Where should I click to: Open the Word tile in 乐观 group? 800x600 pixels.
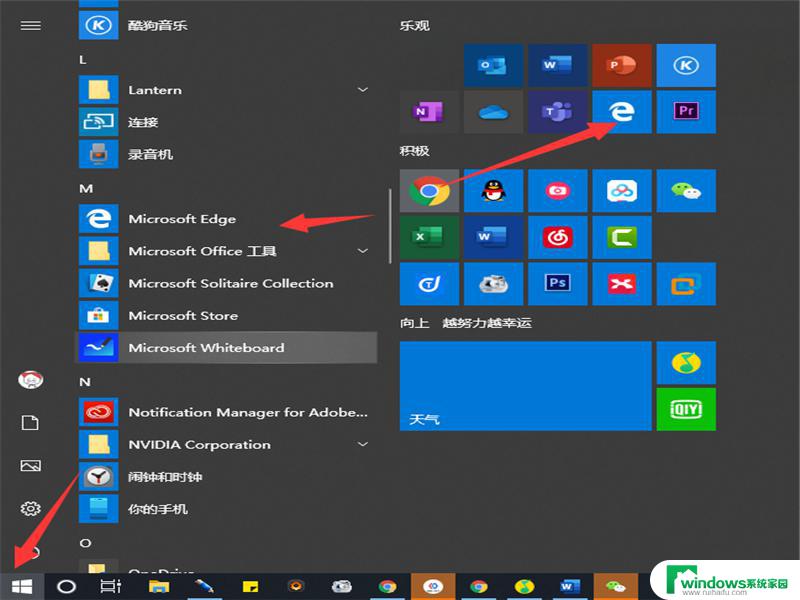[557, 65]
